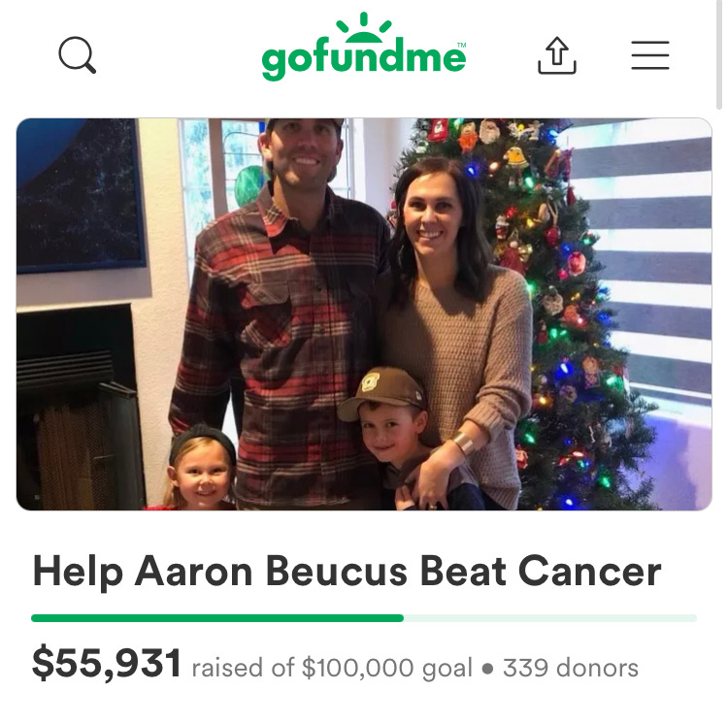Tap the $55,931 raised amount
Image resolution: width=728 pixels, height=723 pixels.
[x=107, y=664]
